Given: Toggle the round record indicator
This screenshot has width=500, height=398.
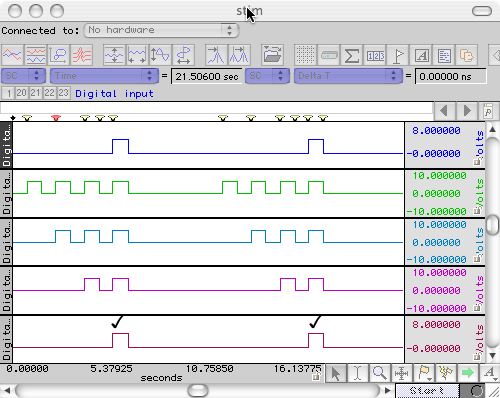Looking at the screenshot, I should point(477,391).
